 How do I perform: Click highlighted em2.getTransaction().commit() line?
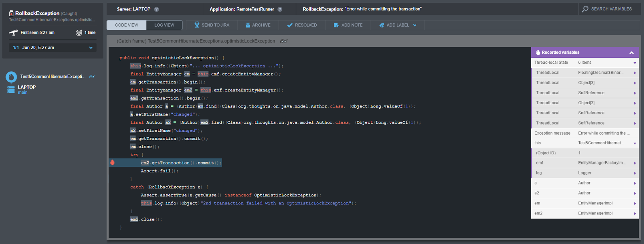click(181, 163)
